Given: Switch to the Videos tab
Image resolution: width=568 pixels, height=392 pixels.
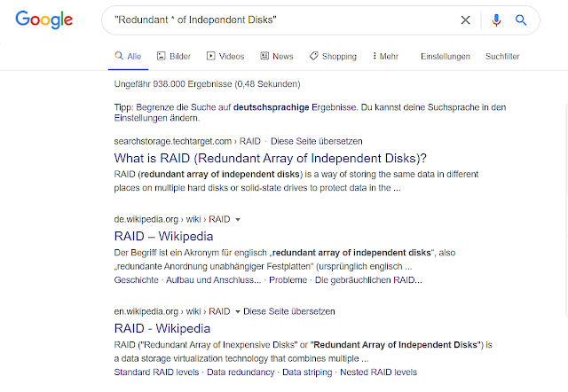Looking at the screenshot, I should pyautogui.click(x=225, y=57).
